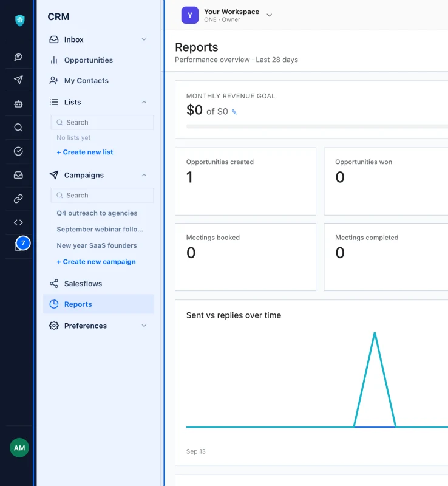
Task: Click the Opportunities bar chart icon
Action: point(54,60)
